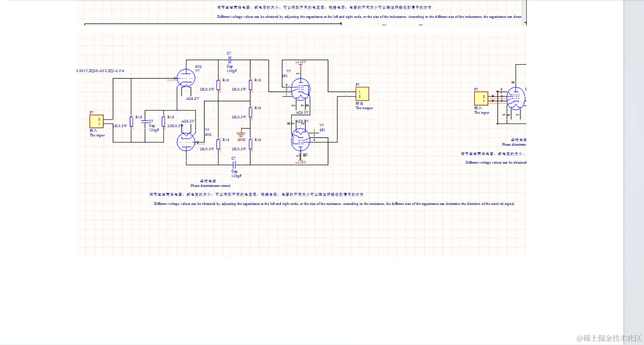Select the GND ground symbol
644x345 pixels.
coord(241,134)
